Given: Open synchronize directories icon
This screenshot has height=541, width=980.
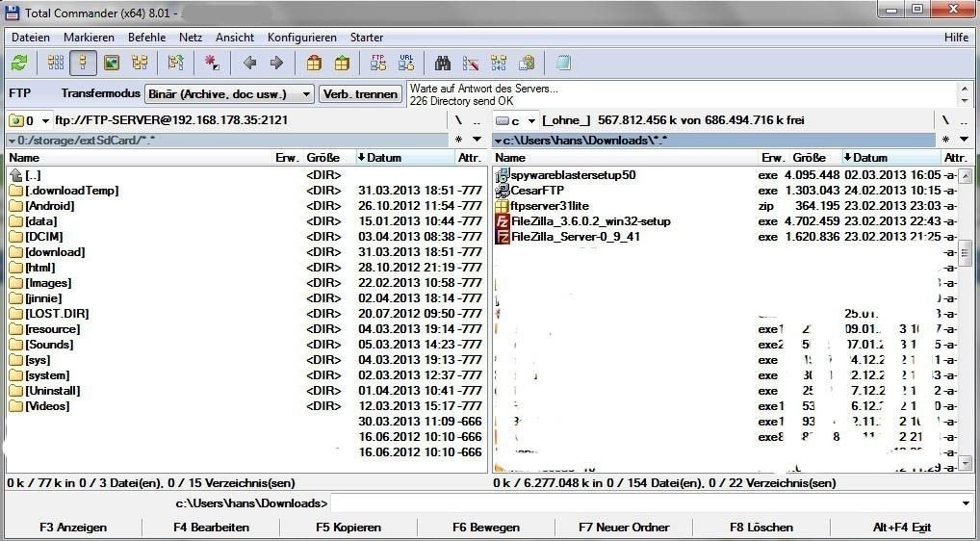Looking at the screenshot, I should pos(499,64).
